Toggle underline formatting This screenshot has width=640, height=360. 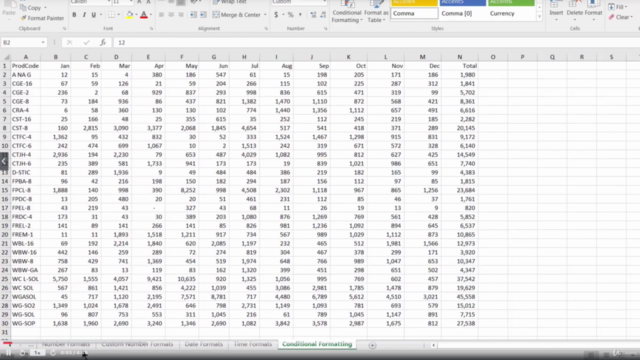pyautogui.click(x=93, y=15)
